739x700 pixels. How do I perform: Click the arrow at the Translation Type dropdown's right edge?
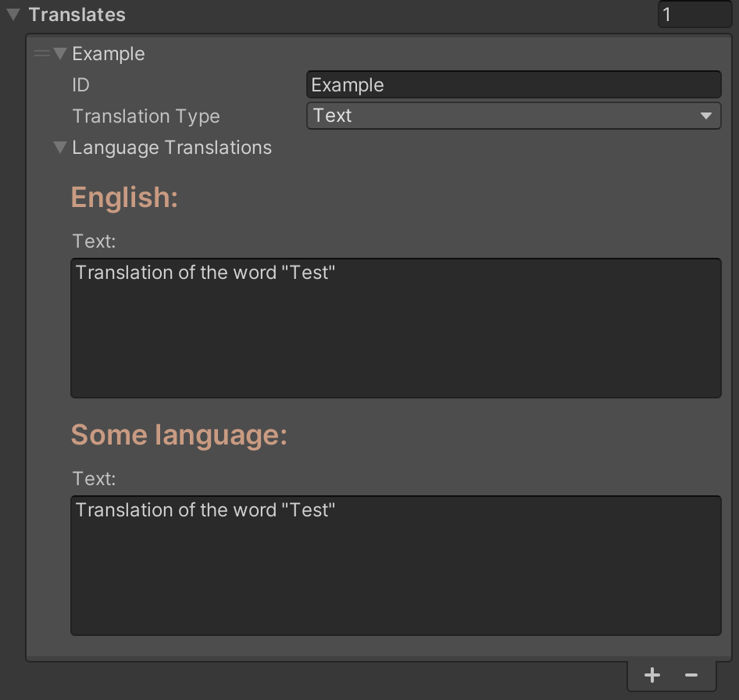(x=706, y=116)
